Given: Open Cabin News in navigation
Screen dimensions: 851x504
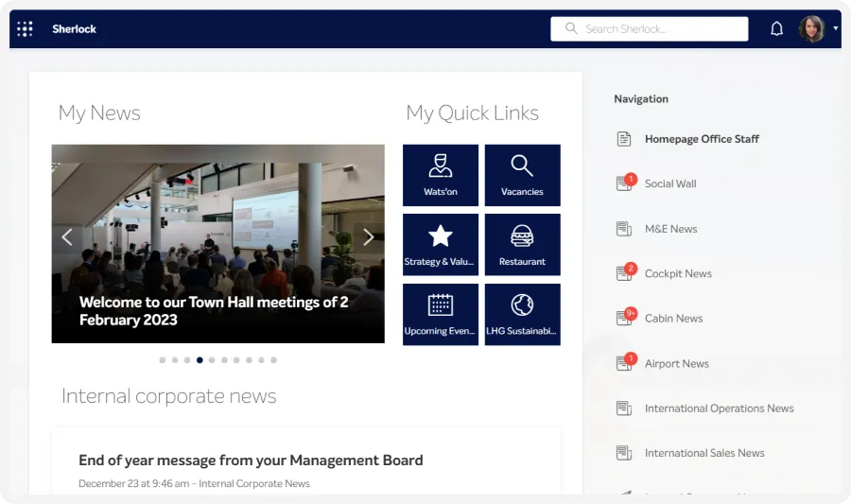Looking at the screenshot, I should click(x=673, y=319).
